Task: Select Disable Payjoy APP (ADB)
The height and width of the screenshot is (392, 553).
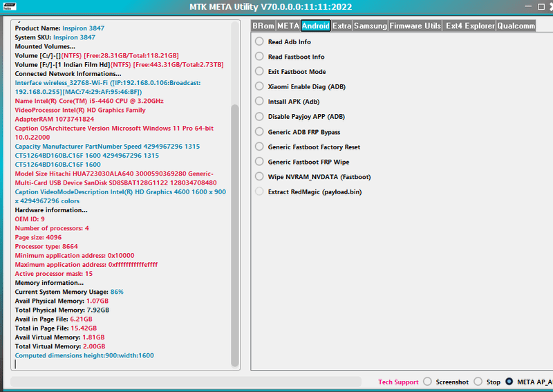Action: coord(260,117)
